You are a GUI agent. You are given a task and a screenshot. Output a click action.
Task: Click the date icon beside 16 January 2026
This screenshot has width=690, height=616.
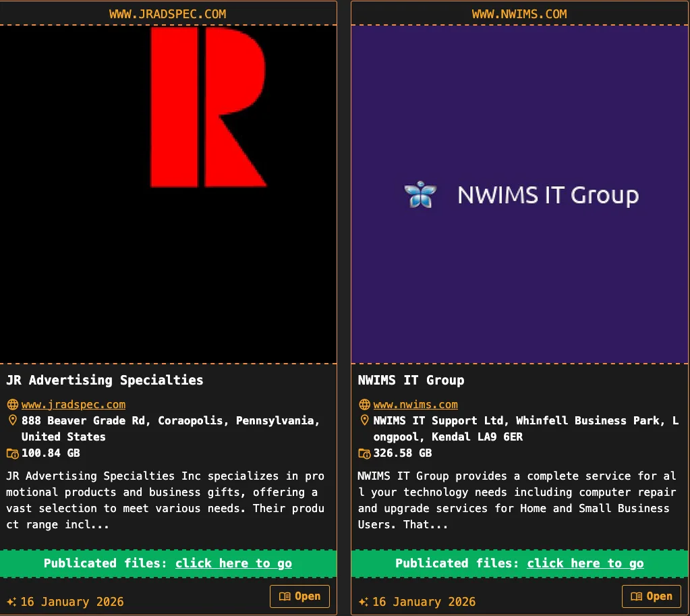click(x=12, y=601)
